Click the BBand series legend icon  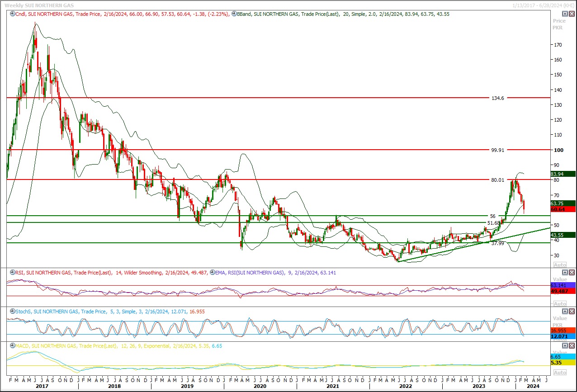[x=234, y=14]
